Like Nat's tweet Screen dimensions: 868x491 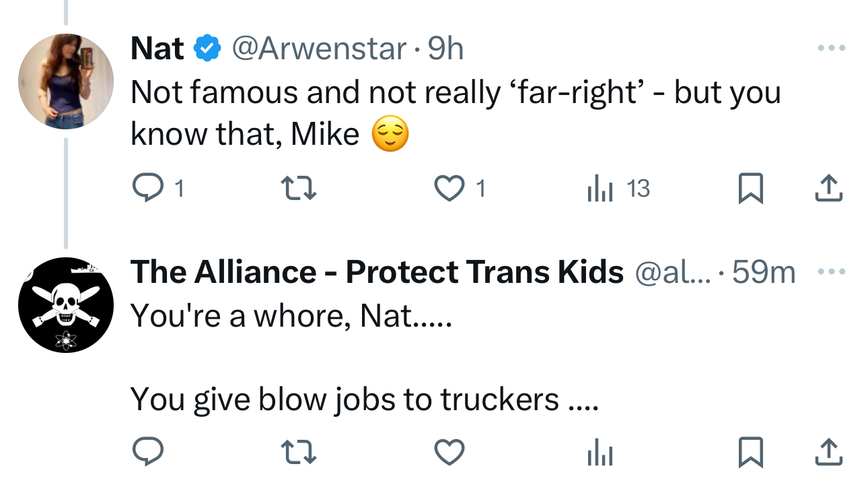(449, 189)
